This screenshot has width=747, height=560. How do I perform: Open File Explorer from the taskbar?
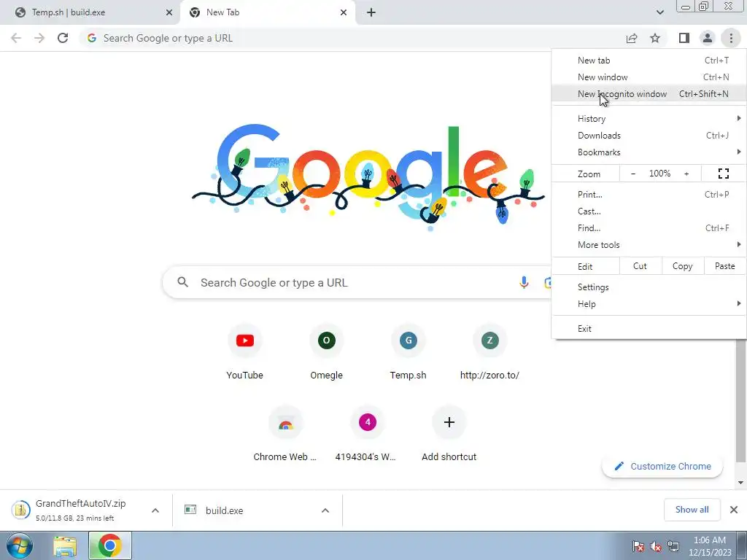[65, 546]
